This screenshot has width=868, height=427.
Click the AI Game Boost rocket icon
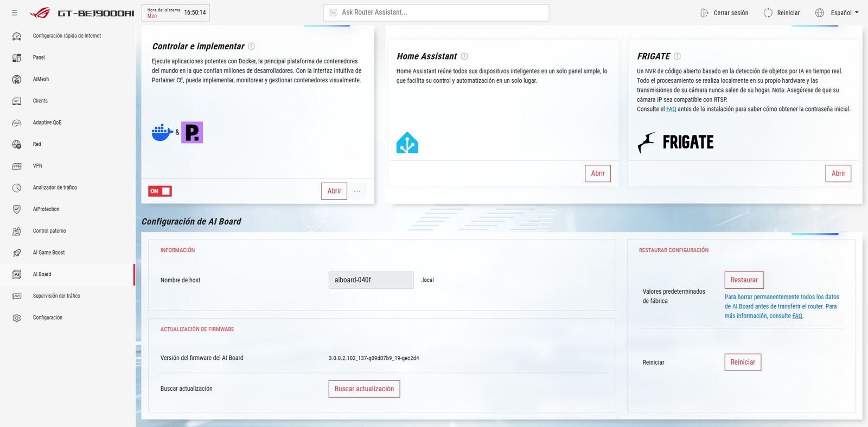point(17,253)
